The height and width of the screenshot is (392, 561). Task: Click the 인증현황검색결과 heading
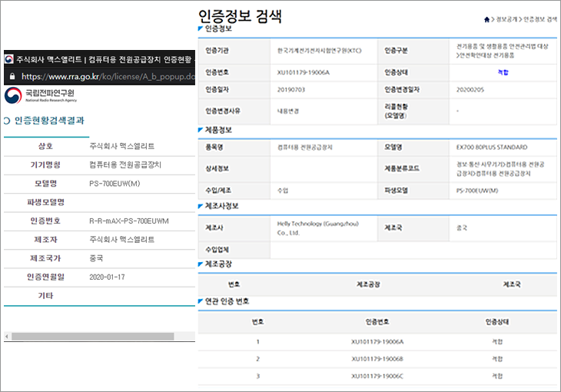pyautogui.click(x=49, y=121)
